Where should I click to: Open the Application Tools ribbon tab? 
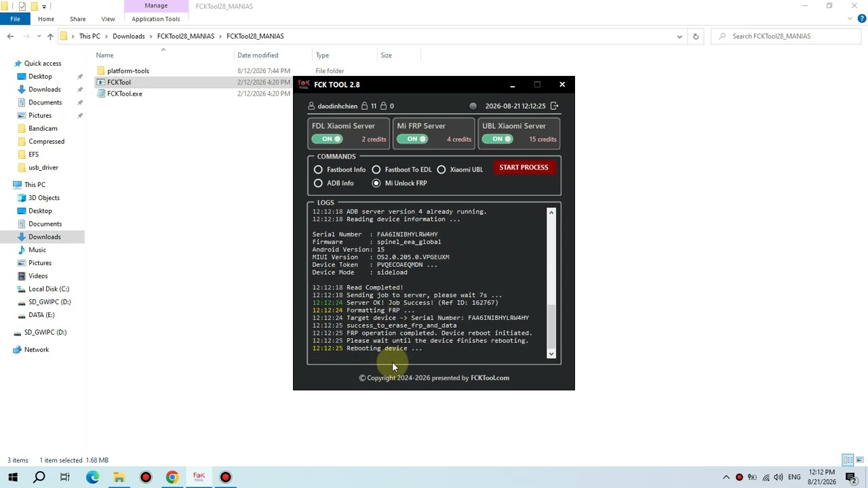point(156,19)
